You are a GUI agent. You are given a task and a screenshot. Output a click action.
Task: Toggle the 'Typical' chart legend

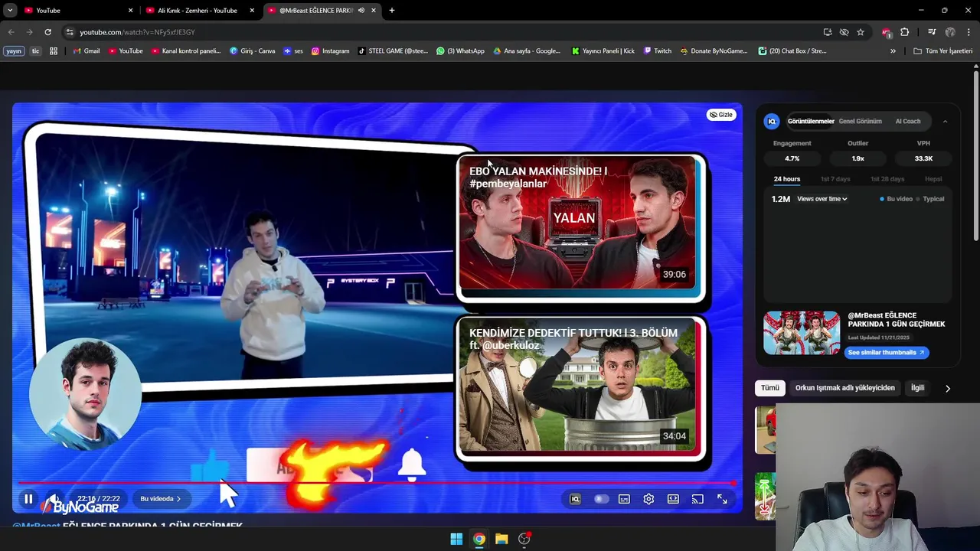pyautogui.click(x=930, y=199)
